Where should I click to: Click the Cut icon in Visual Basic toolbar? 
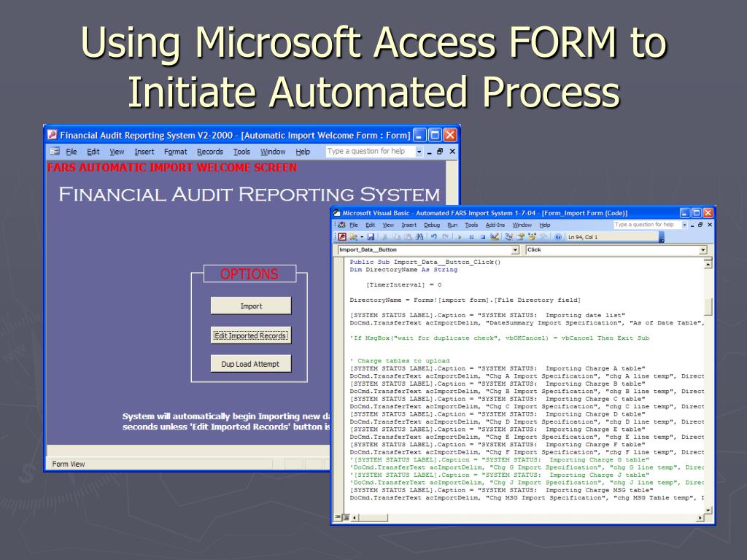click(x=385, y=237)
